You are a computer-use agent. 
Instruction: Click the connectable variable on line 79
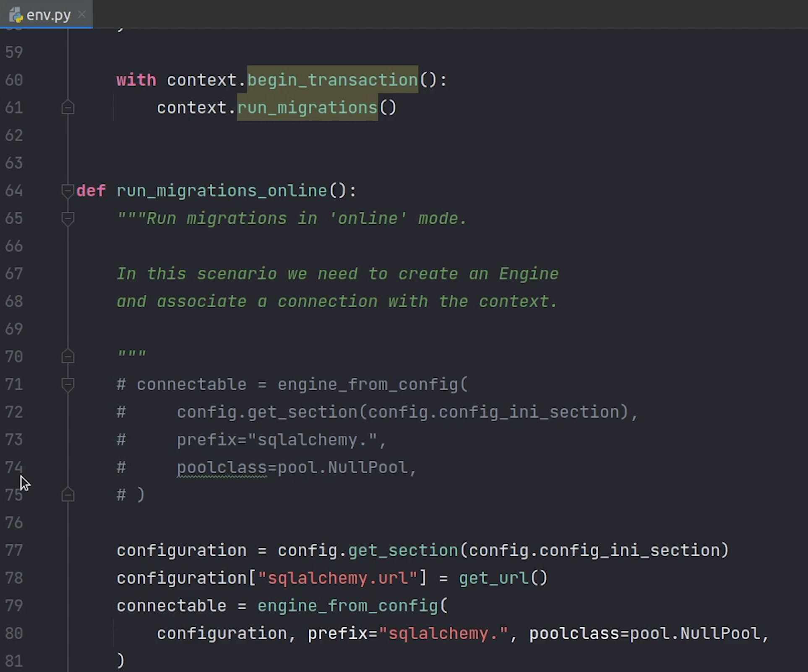tap(172, 606)
